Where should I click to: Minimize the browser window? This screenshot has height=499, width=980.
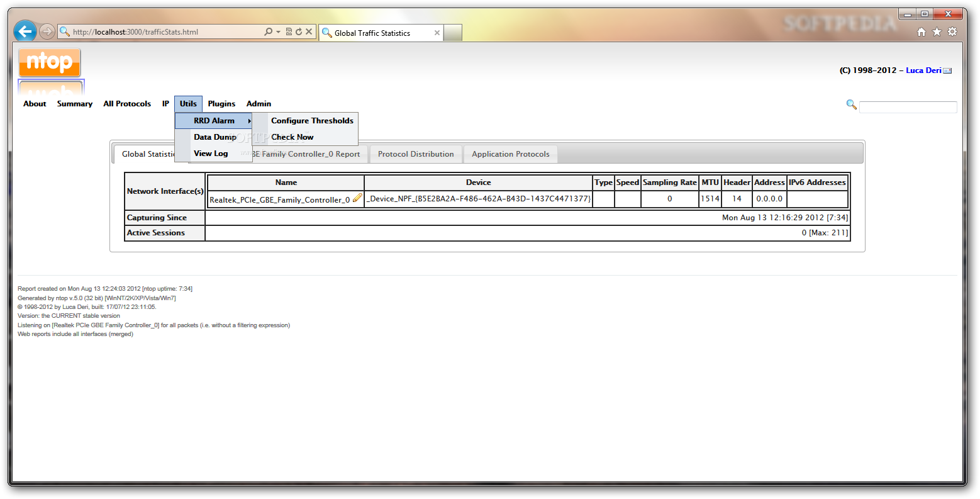pyautogui.click(x=907, y=14)
